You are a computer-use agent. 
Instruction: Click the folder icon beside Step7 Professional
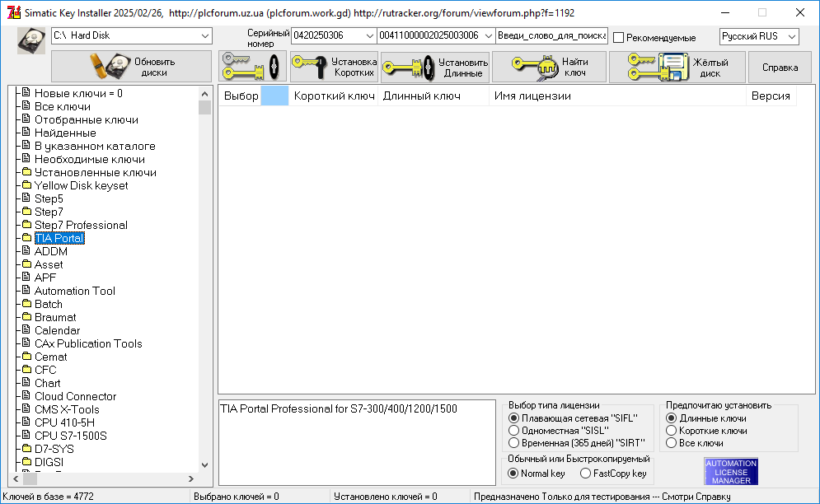coord(26,225)
